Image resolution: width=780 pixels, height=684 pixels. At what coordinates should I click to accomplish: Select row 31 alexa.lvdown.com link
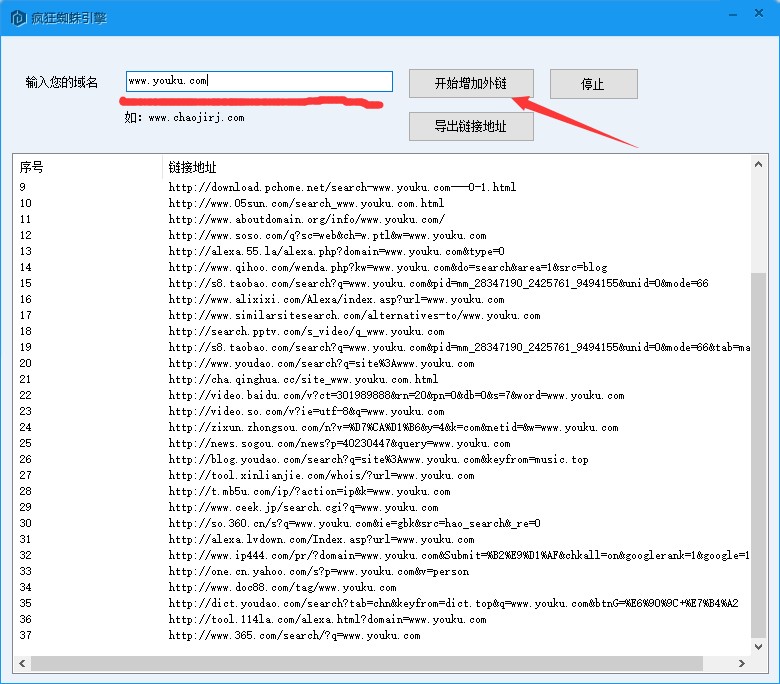[x=321, y=539]
